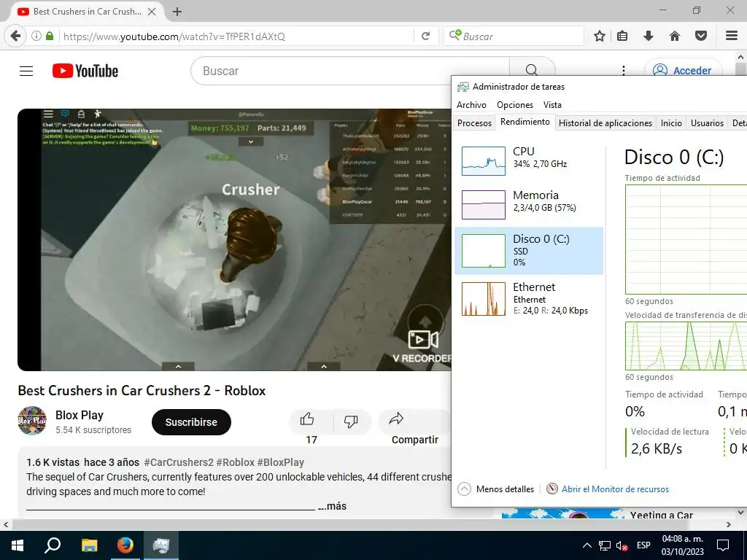Click the horizontal scrollbar right arrow

tap(729, 525)
